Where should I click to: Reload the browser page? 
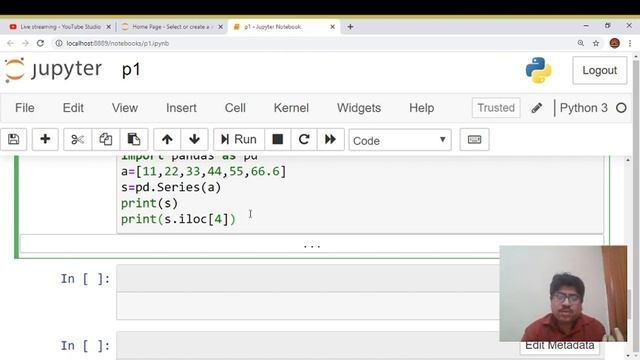(x=40, y=43)
